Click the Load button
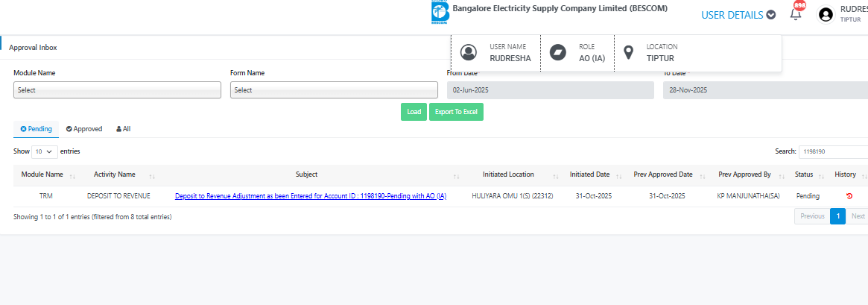Image resolution: width=868 pixels, height=305 pixels. pos(414,111)
